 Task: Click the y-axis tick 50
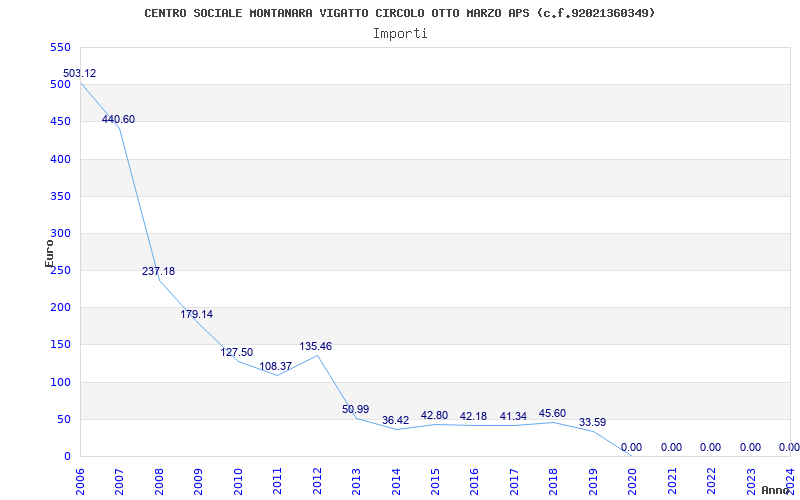coord(63,419)
